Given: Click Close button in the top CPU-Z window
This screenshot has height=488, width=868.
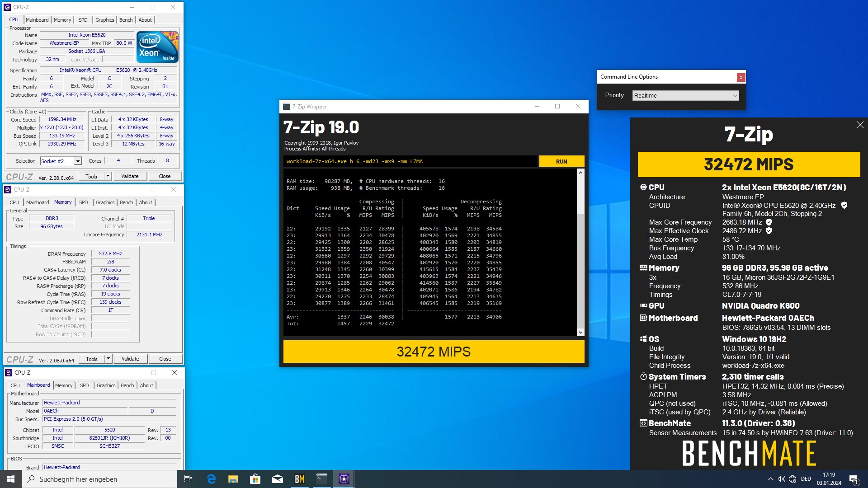Looking at the screenshot, I should click(165, 176).
